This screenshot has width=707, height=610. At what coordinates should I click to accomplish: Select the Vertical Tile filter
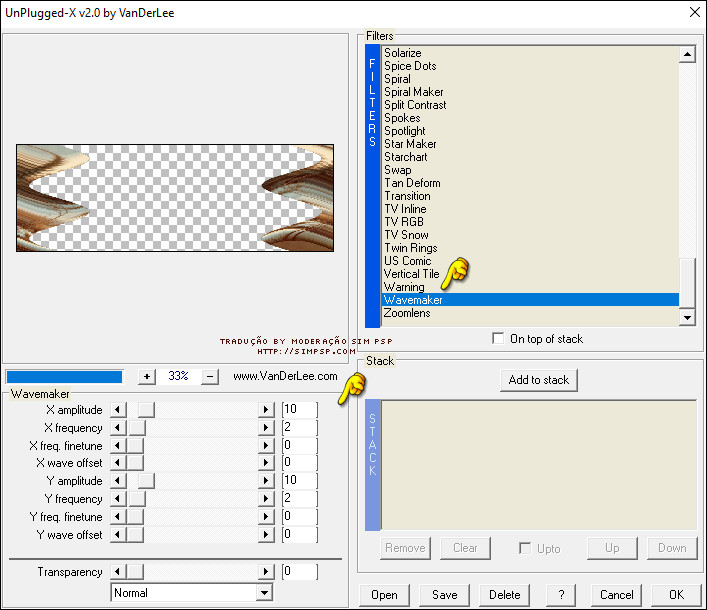[411, 274]
